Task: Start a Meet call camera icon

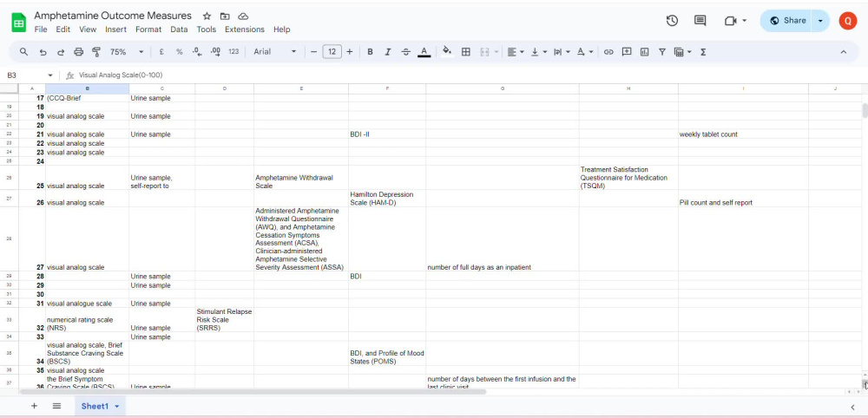Action: click(731, 21)
